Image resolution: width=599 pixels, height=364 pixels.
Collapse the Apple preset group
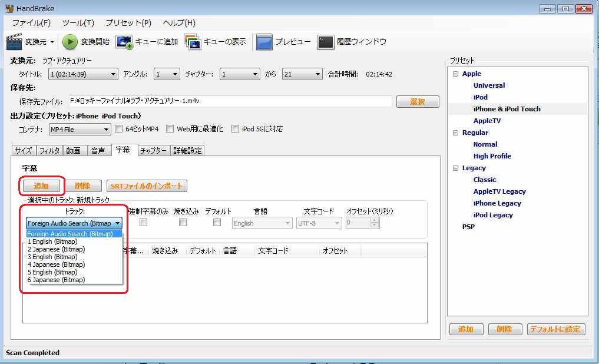(455, 74)
